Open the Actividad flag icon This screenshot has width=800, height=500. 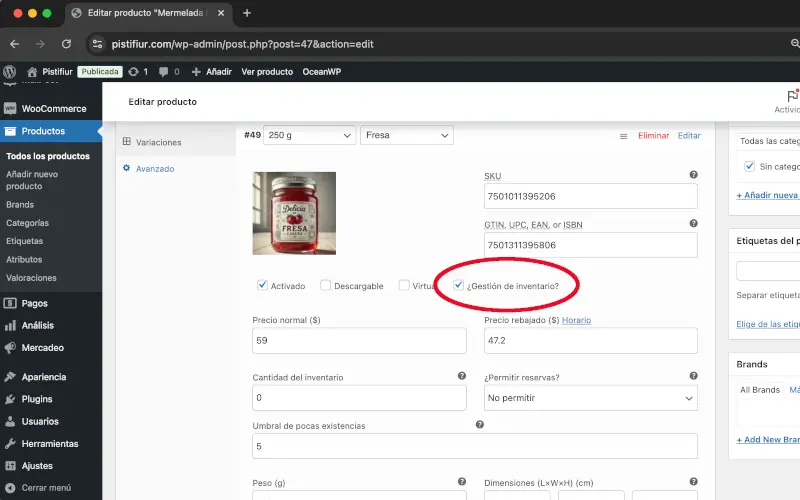tap(792, 96)
